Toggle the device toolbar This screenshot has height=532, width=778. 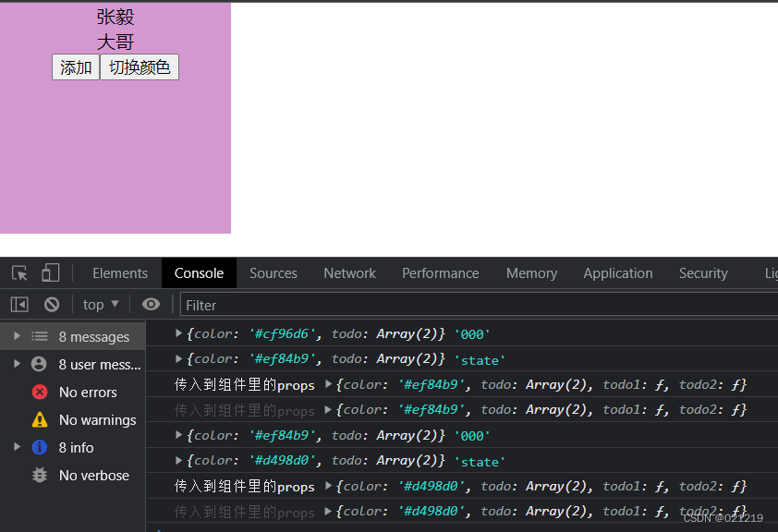tap(50, 273)
